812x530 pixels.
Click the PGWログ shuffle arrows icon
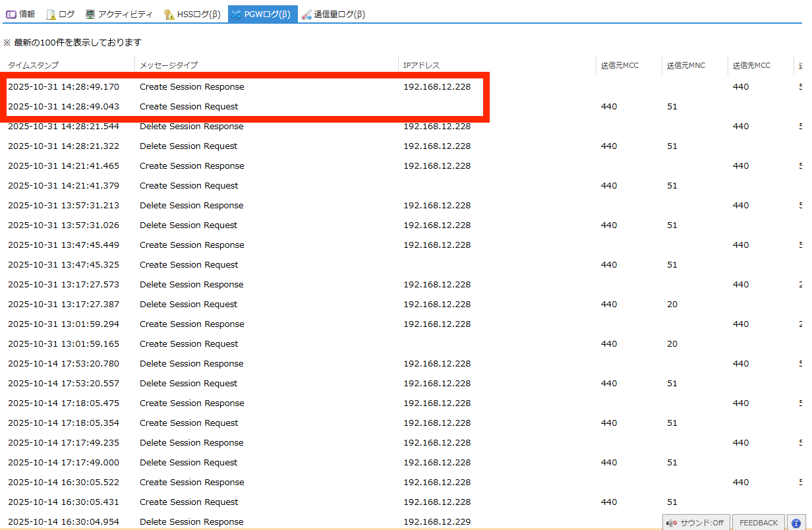click(x=236, y=14)
